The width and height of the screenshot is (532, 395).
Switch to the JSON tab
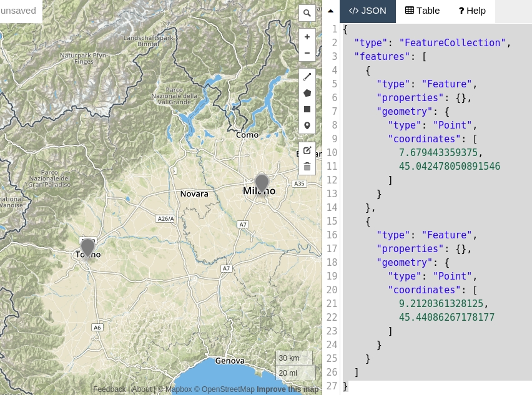[x=368, y=11]
